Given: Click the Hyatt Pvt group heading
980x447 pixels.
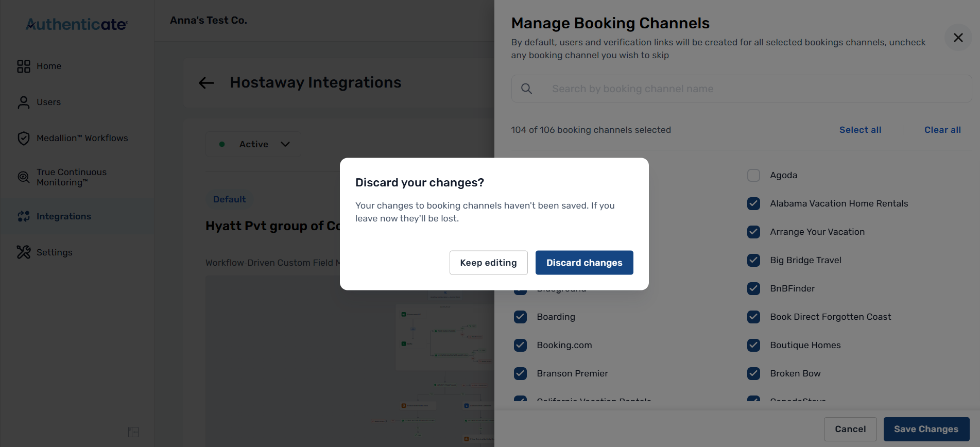Looking at the screenshot, I should pos(273,226).
